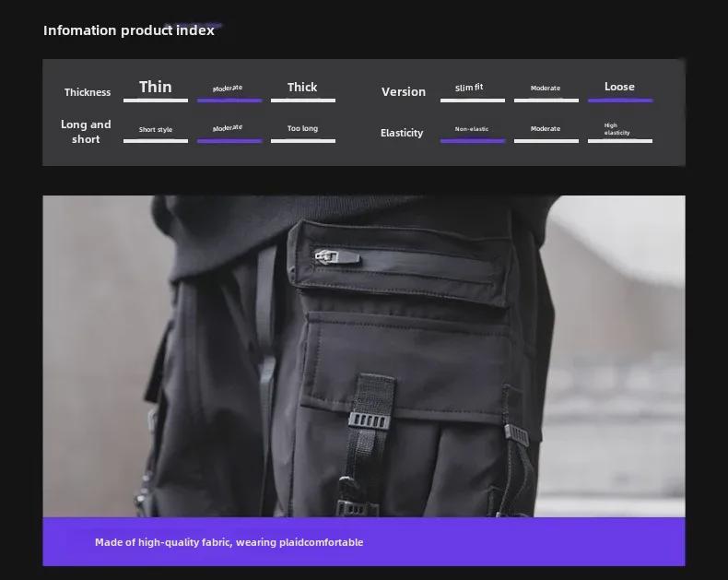Click the Version row label
The width and height of the screenshot is (728, 580).
[404, 92]
